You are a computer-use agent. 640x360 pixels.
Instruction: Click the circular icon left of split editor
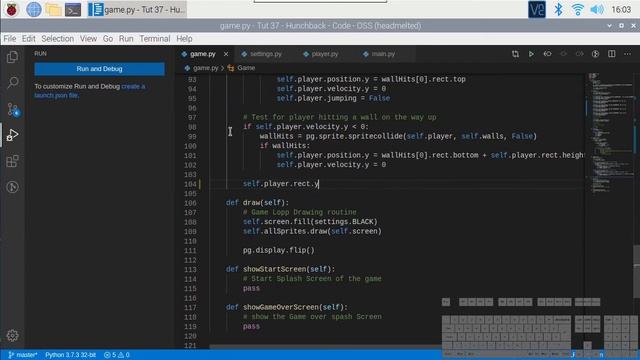595,54
